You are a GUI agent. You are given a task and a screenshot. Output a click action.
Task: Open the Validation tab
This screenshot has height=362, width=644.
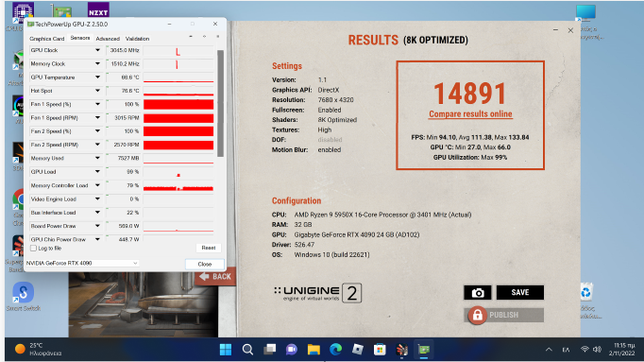pyautogui.click(x=137, y=39)
